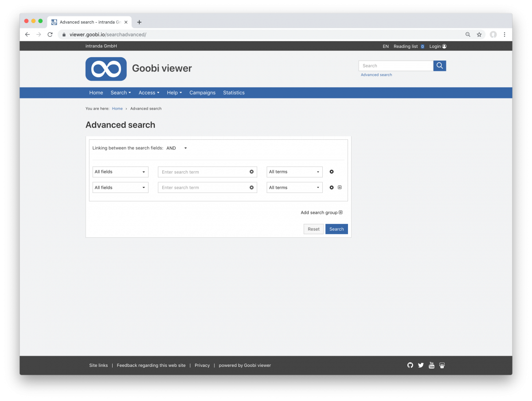Open the Twitter profile link

420,365
